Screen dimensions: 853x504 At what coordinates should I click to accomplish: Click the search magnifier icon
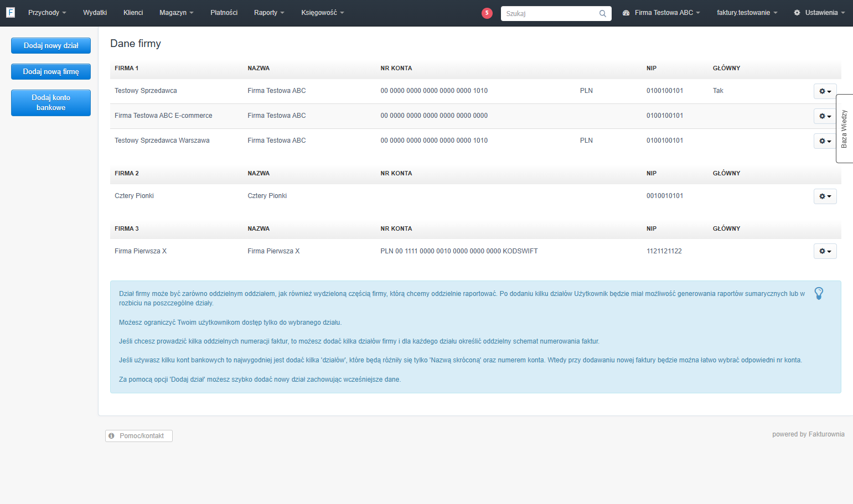pos(602,13)
